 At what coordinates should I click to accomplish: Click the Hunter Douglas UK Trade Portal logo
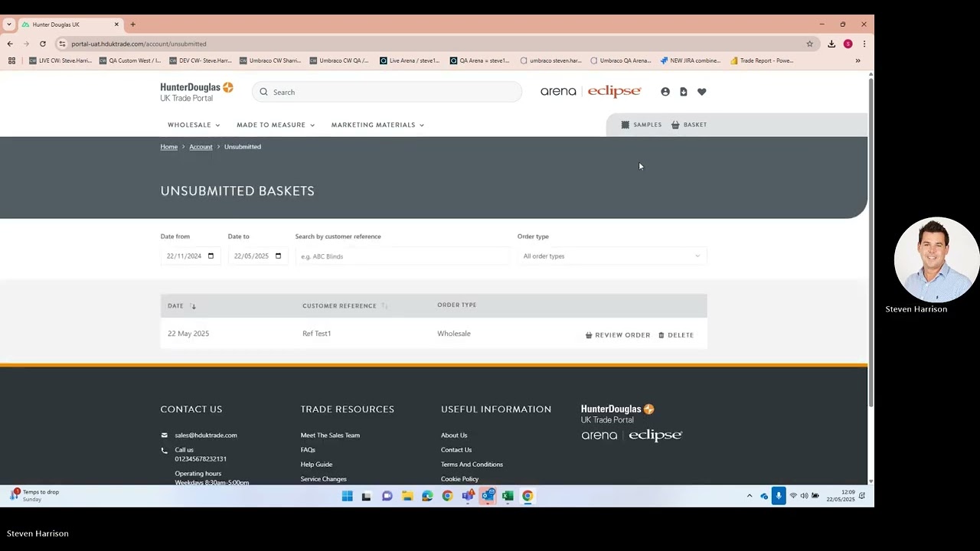point(197,92)
